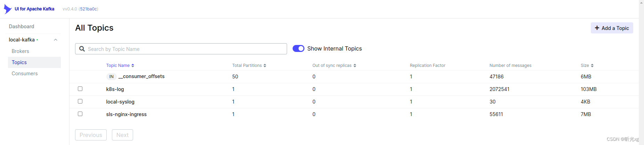Click the green local-kafka status dot
The height and width of the screenshot is (145, 644).
pyautogui.click(x=37, y=40)
